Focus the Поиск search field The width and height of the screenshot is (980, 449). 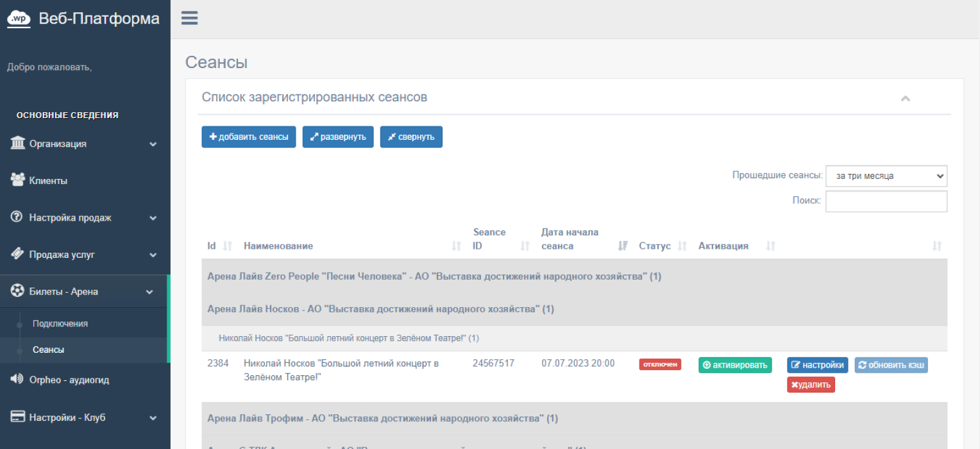tap(886, 201)
